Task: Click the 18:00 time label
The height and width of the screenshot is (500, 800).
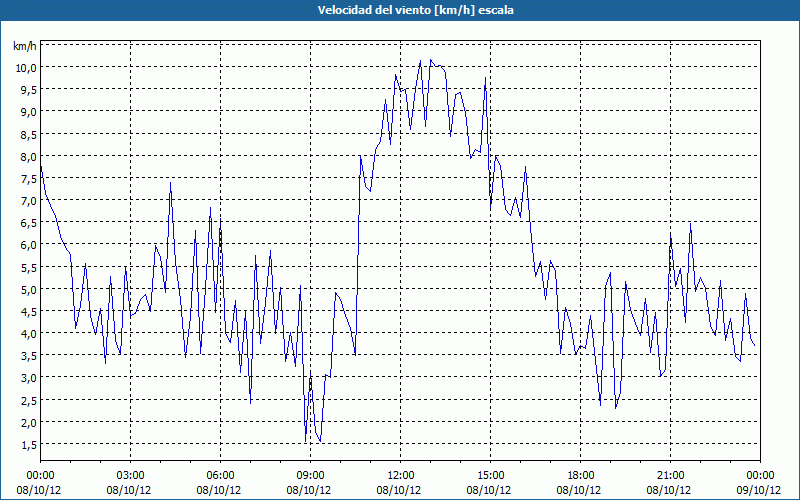Action: pos(580,476)
